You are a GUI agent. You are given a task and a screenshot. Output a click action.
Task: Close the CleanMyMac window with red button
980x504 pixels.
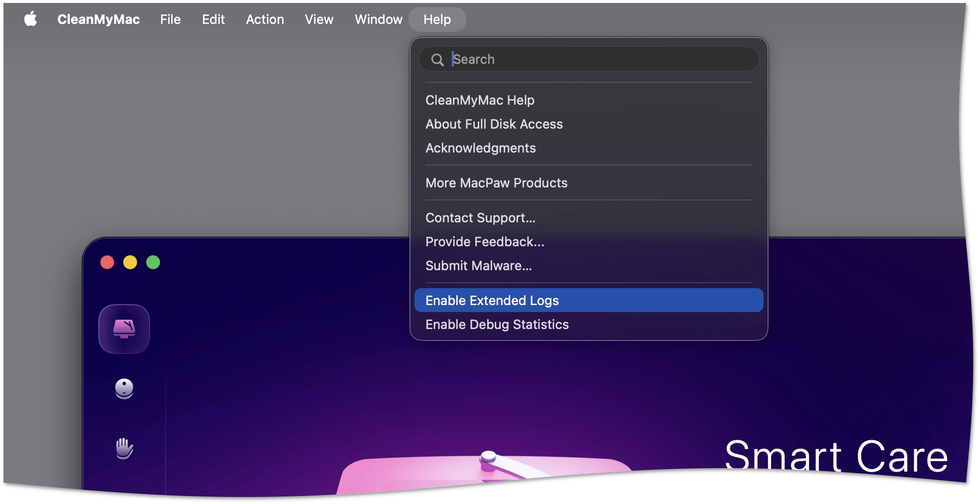(x=107, y=262)
